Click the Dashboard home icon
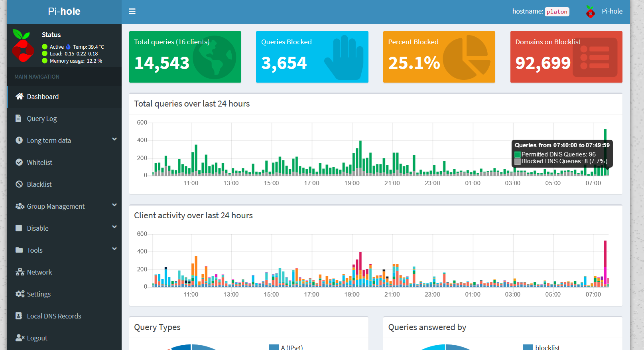 pos(19,96)
